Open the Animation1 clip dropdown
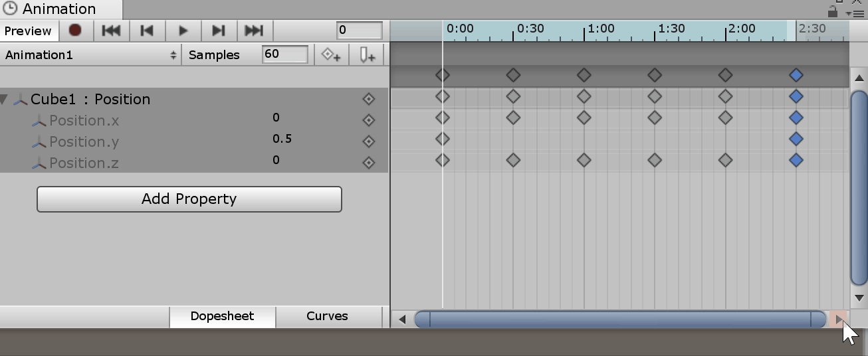The image size is (868, 356). pyautogui.click(x=90, y=55)
